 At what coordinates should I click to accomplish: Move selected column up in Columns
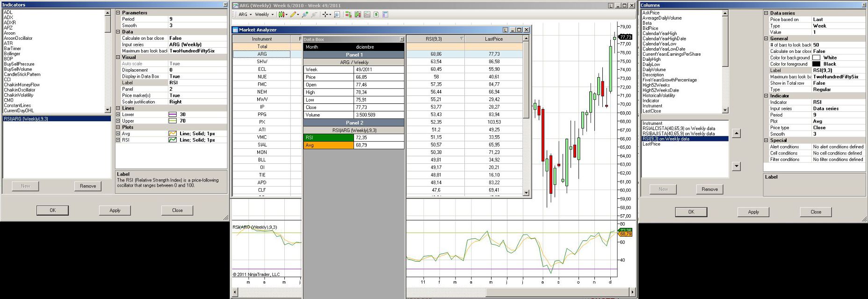(x=737, y=134)
